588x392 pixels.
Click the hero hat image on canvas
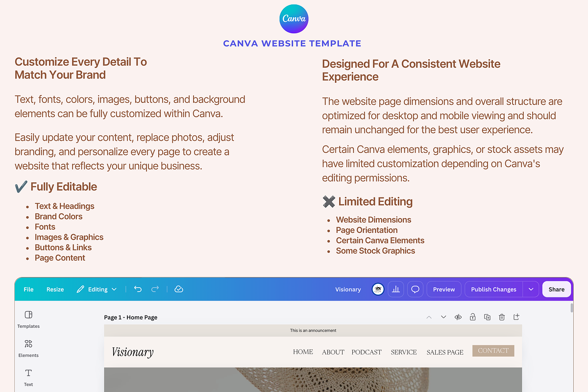coord(313,380)
